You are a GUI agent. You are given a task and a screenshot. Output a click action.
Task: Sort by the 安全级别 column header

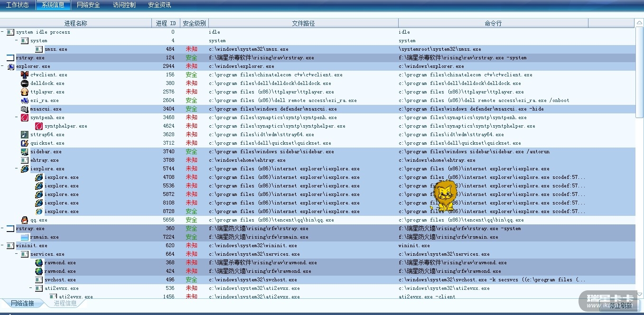click(194, 23)
